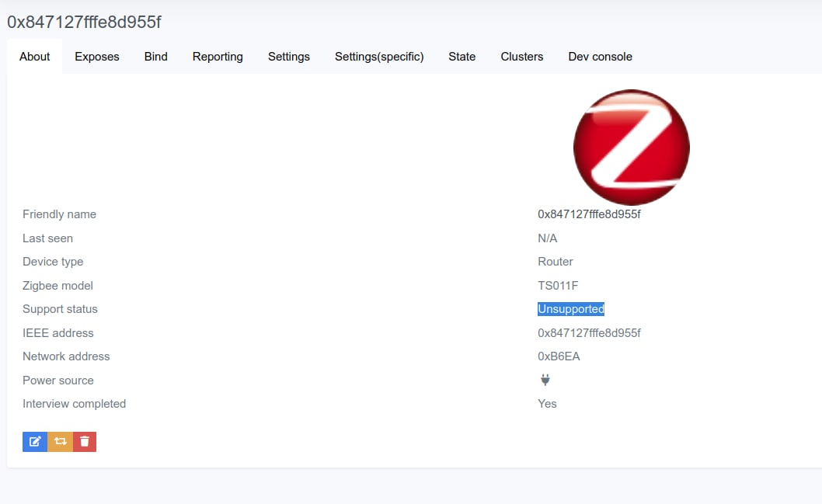
Task: Click the IEEE address label
Action: coord(57,333)
